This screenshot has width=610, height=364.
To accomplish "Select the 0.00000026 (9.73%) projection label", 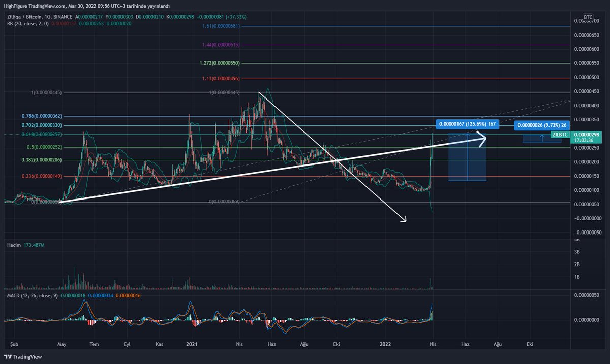I will pyautogui.click(x=541, y=125).
